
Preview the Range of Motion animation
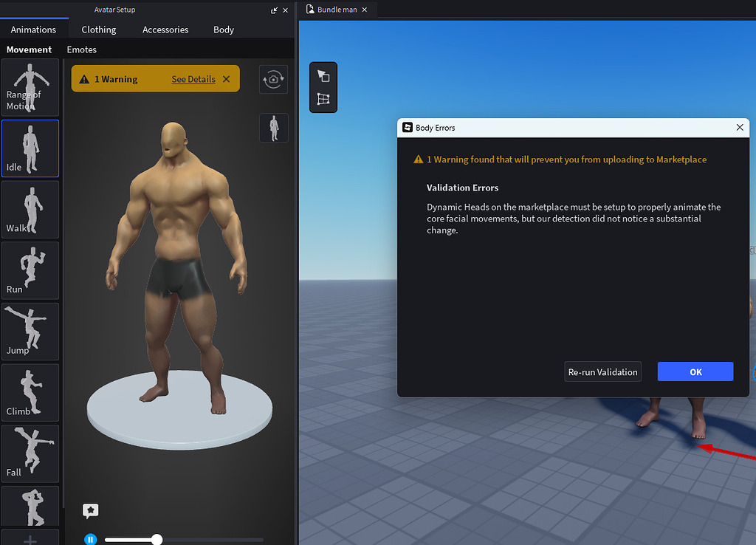(x=30, y=87)
